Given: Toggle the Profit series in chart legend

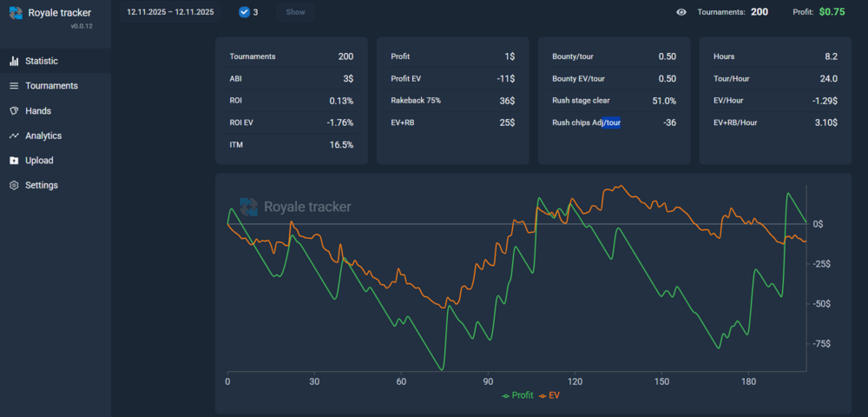Looking at the screenshot, I should click(517, 395).
